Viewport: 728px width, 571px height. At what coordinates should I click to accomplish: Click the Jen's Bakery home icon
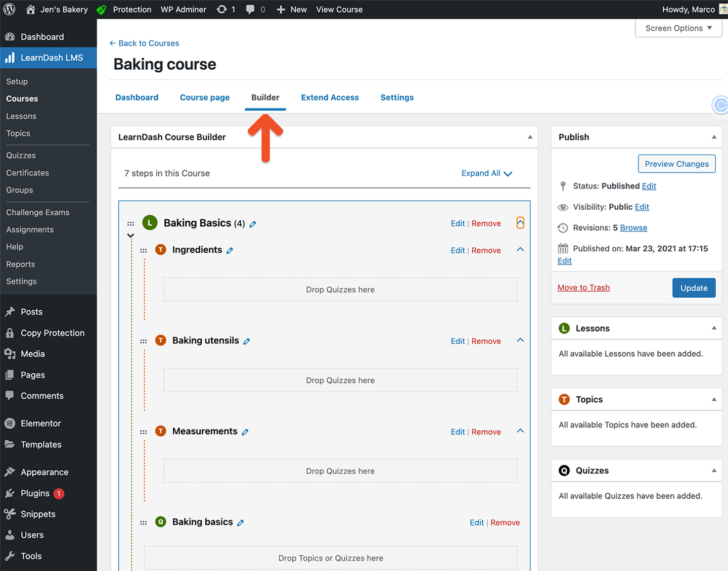30,9
